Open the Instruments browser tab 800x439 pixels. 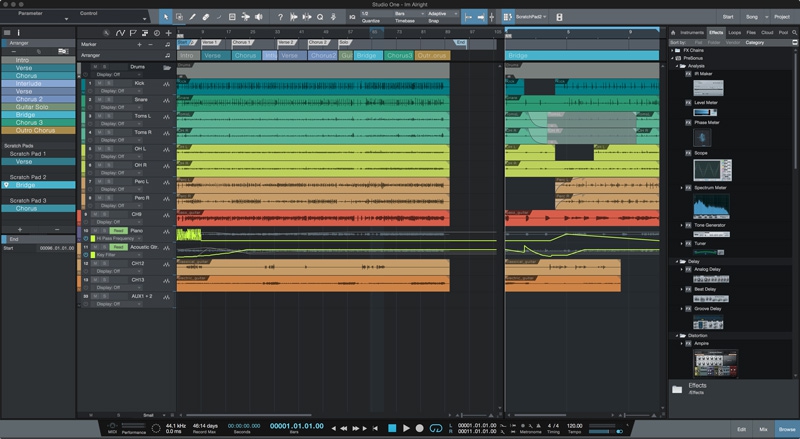692,33
